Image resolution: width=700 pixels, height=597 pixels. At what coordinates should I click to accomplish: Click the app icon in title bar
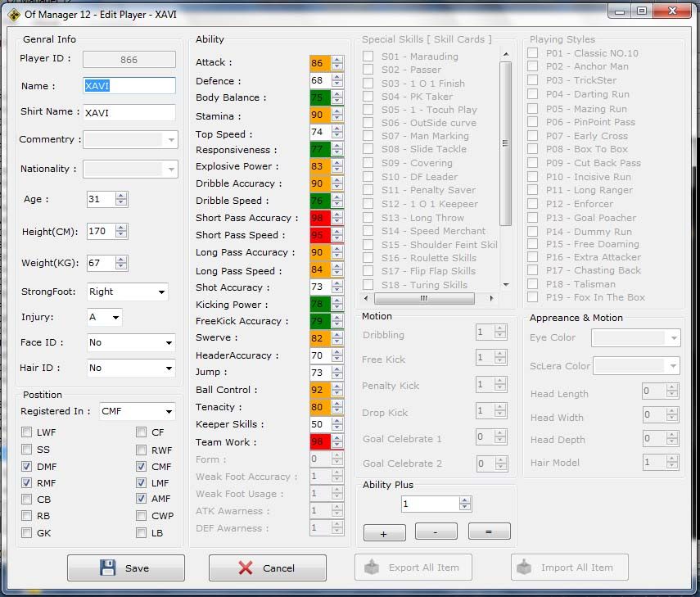14,11
